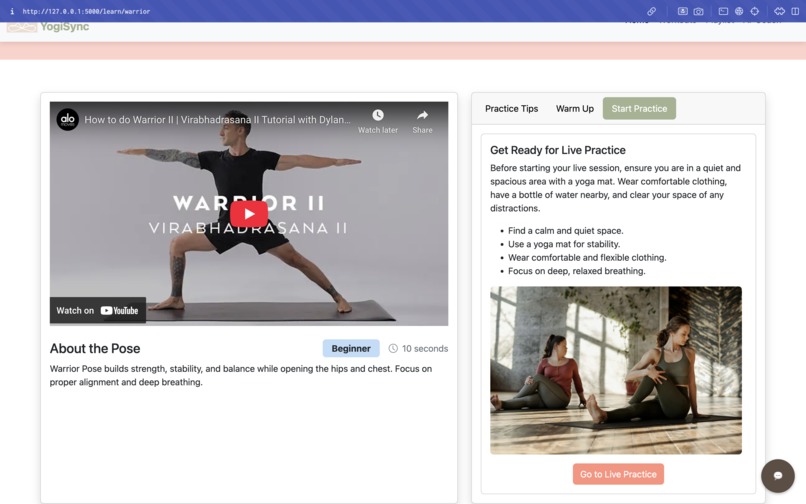The height and width of the screenshot is (504, 806).
Task: Click 'Find a calm and quiet space.' bullet
Action: point(565,230)
